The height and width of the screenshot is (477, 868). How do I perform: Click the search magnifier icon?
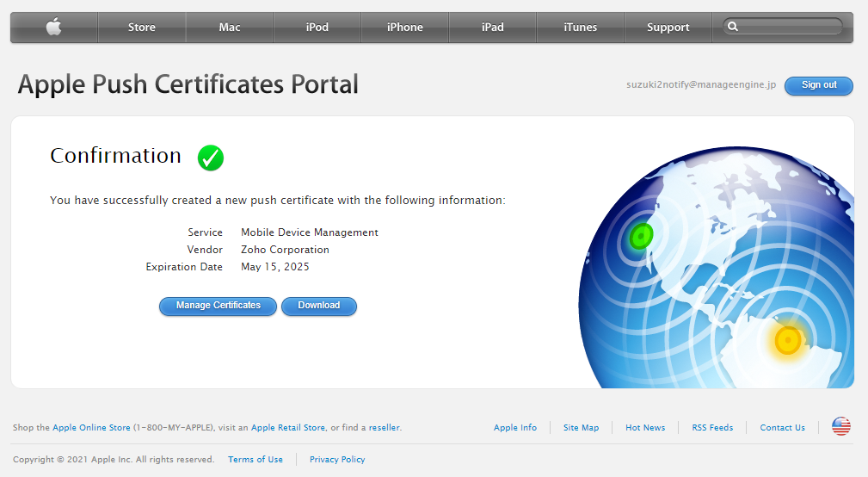[x=733, y=27]
